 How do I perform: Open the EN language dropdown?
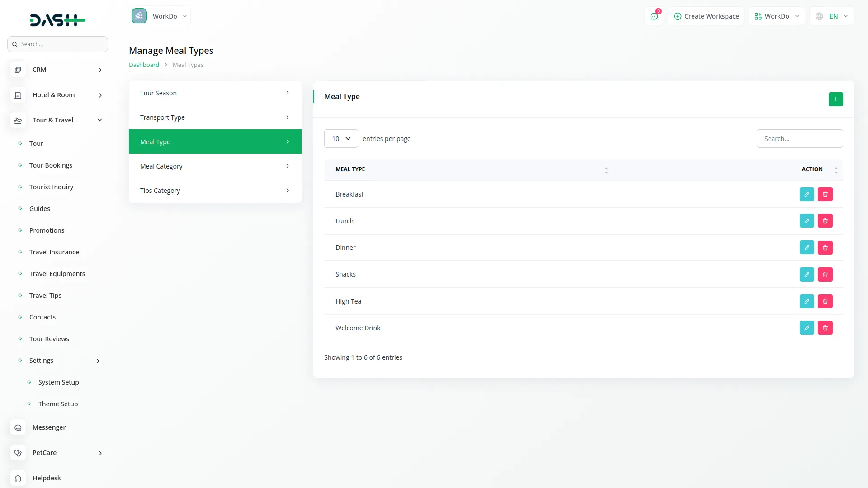tap(832, 16)
